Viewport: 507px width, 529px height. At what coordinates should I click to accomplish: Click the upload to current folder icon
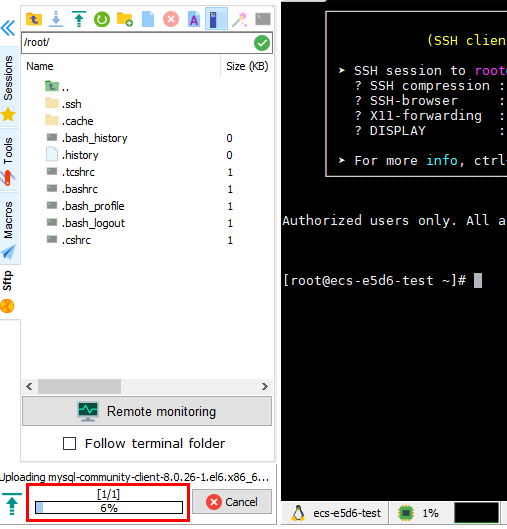79,19
